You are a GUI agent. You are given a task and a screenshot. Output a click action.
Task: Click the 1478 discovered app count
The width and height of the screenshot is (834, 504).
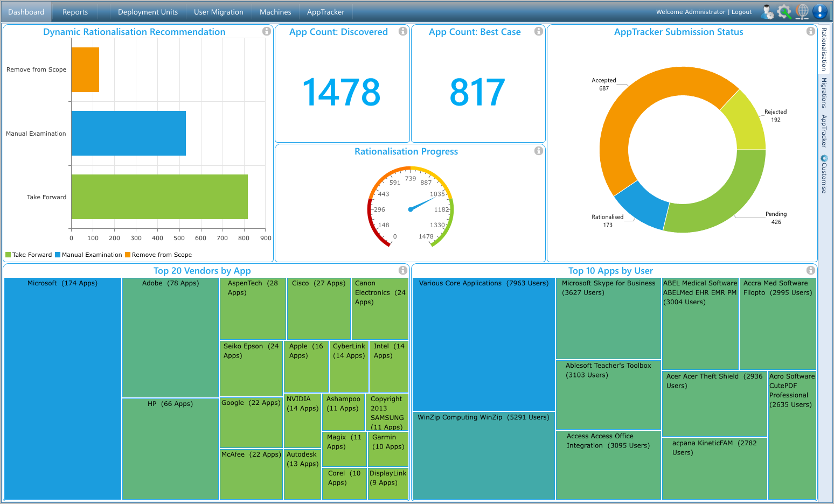[342, 92]
